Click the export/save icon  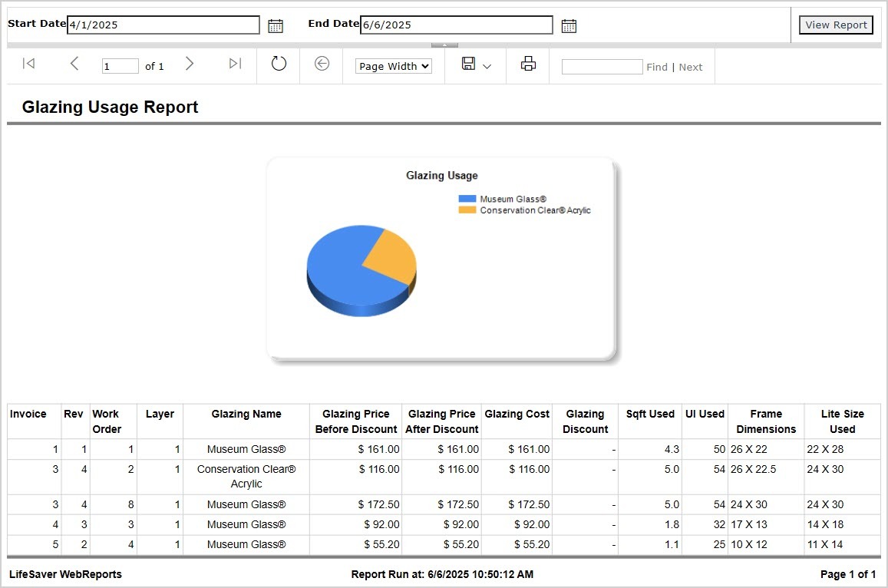pos(468,64)
